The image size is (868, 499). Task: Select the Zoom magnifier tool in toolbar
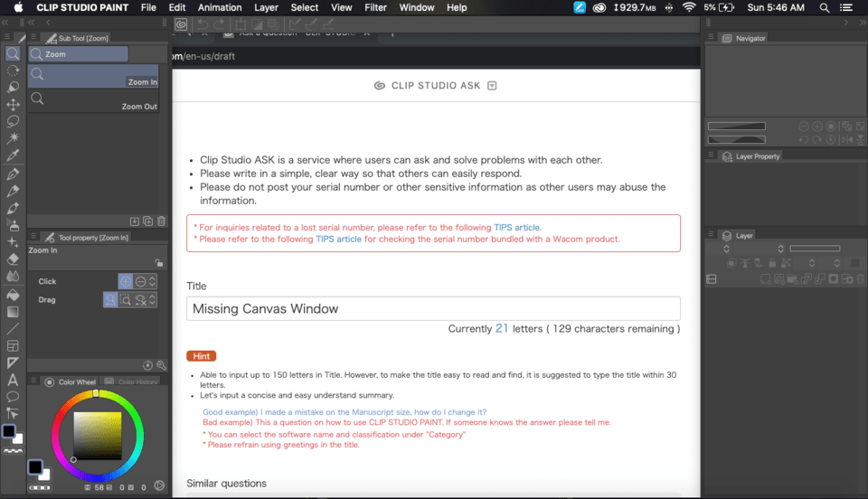(x=13, y=53)
